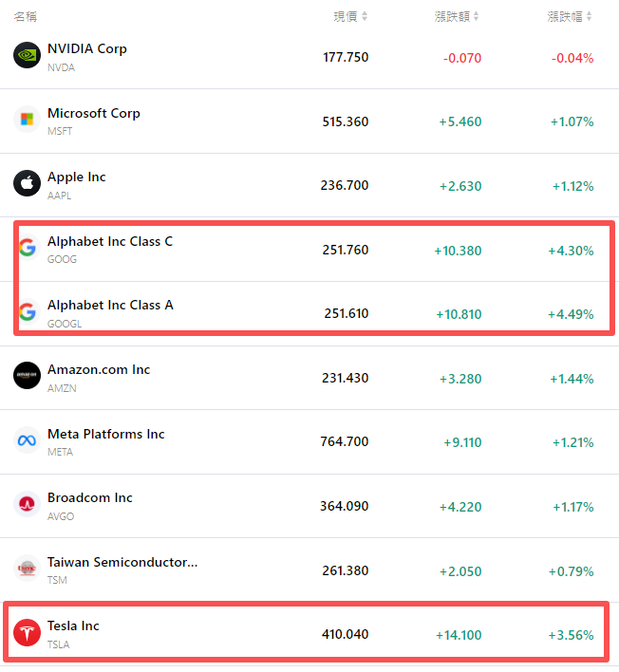
Task: Sort by 現價 column arrows
Action: pos(365,16)
